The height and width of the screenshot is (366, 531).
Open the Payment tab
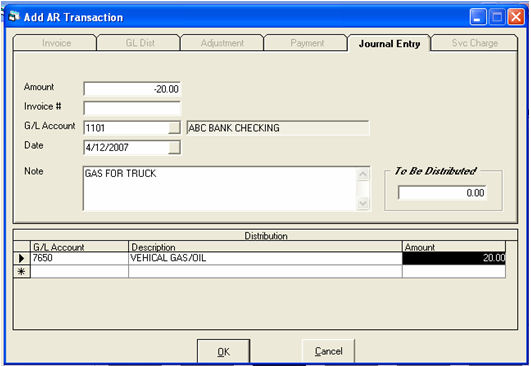(306, 43)
